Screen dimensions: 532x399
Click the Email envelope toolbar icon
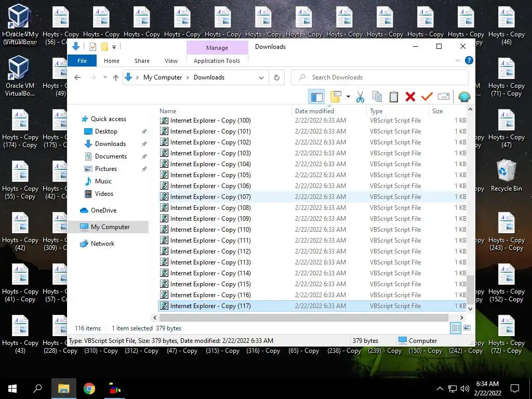point(444,97)
